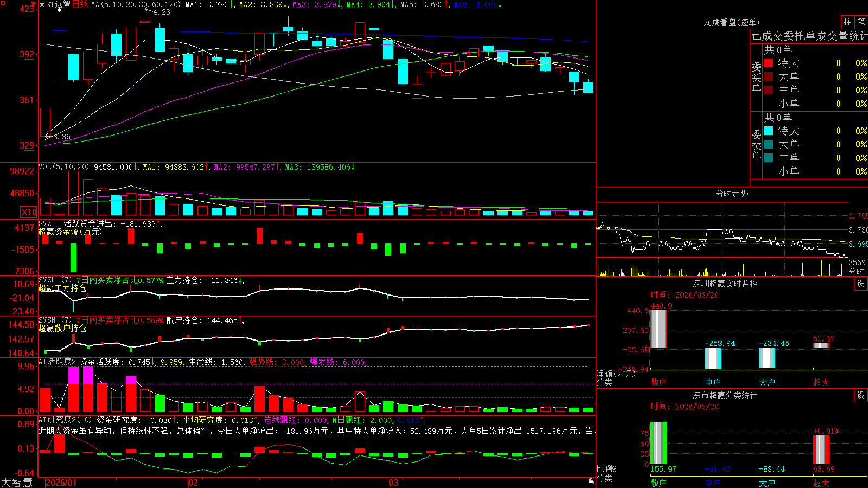
Task: Click the AI活跃度2 indicator label
Action: click(x=58, y=362)
